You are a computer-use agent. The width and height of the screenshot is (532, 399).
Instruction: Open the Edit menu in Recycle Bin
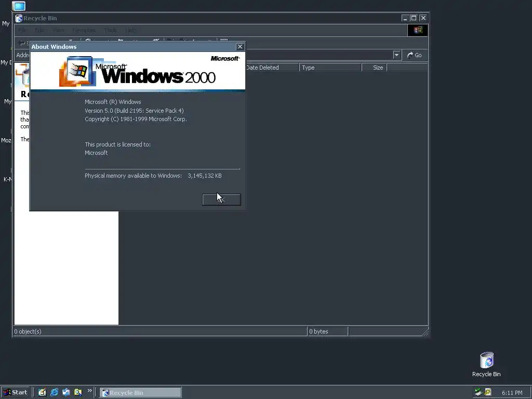click(x=39, y=30)
